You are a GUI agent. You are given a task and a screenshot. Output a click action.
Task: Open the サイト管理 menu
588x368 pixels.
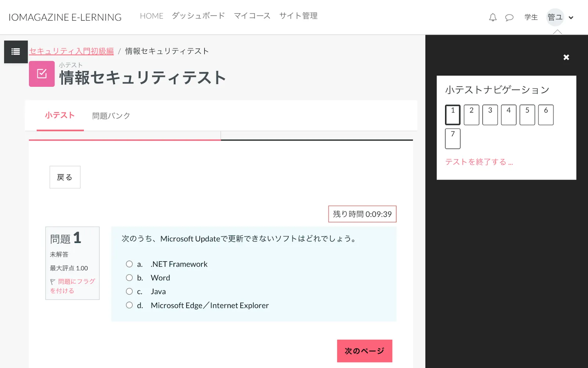point(298,16)
